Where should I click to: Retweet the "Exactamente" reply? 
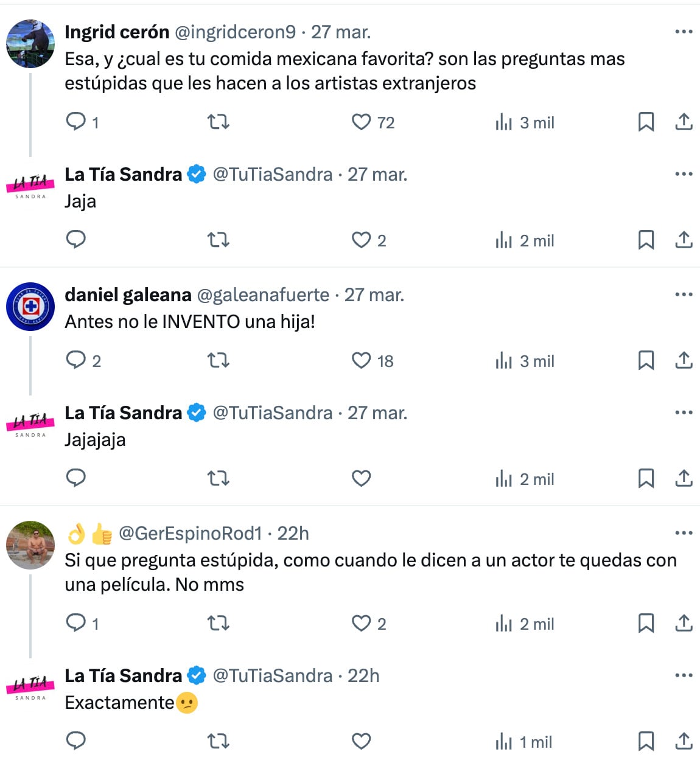pos(218,741)
